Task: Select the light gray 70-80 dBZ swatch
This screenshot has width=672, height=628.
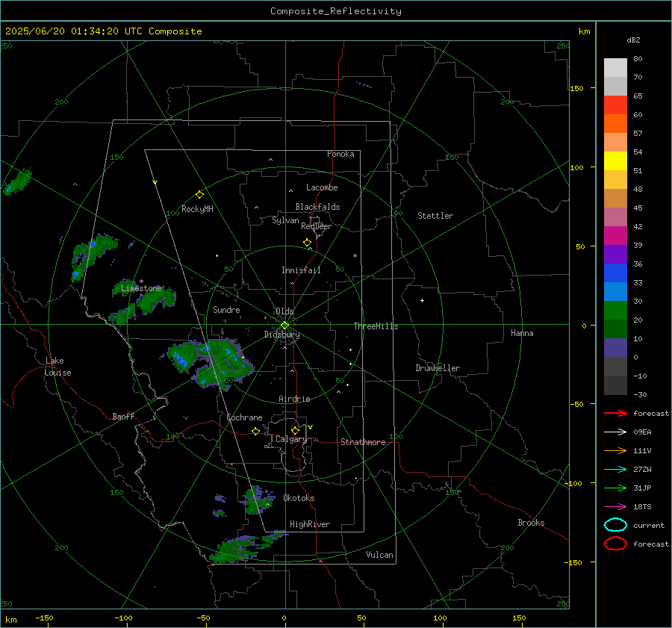Action: point(615,68)
